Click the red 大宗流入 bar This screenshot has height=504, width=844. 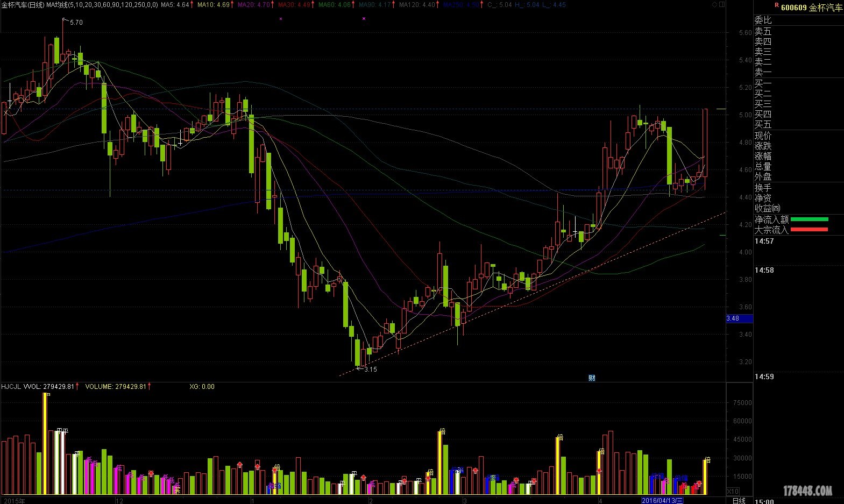(x=809, y=230)
